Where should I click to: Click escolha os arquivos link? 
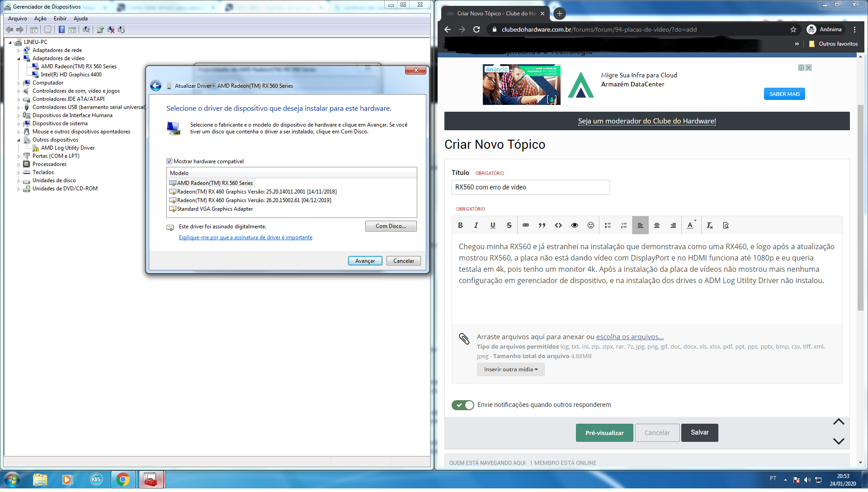(630, 337)
